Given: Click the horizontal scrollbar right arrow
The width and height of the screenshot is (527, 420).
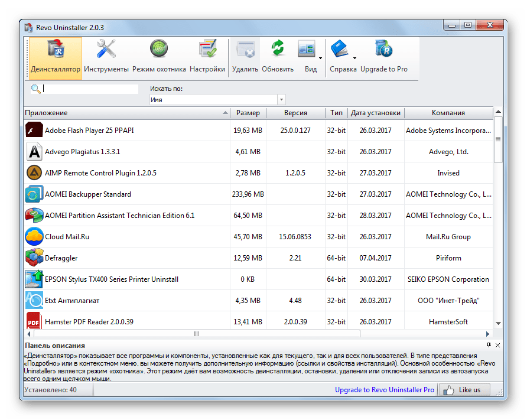Looking at the screenshot, I should [x=487, y=334].
